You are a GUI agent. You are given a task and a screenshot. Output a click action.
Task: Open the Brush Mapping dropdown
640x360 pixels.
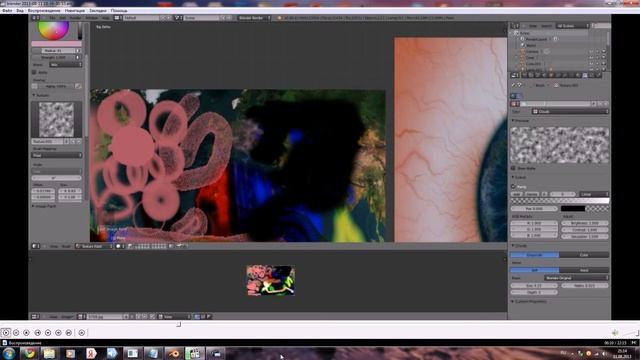[56, 156]
